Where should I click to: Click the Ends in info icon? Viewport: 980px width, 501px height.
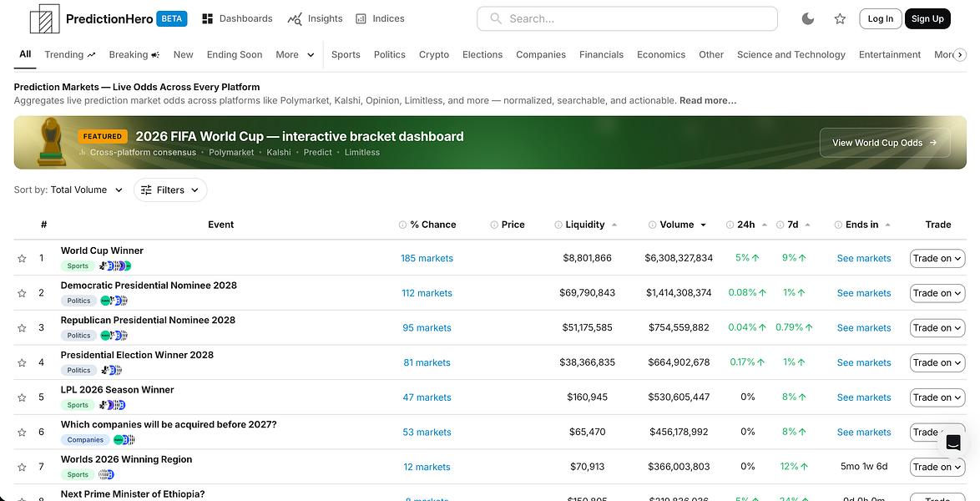(838, 225)
